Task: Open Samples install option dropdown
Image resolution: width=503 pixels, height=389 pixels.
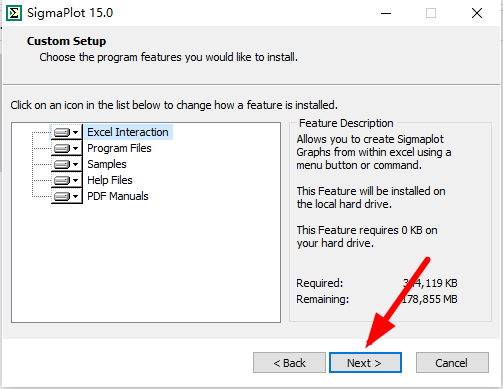Action: pyautogui.click(x=67, y=164)
